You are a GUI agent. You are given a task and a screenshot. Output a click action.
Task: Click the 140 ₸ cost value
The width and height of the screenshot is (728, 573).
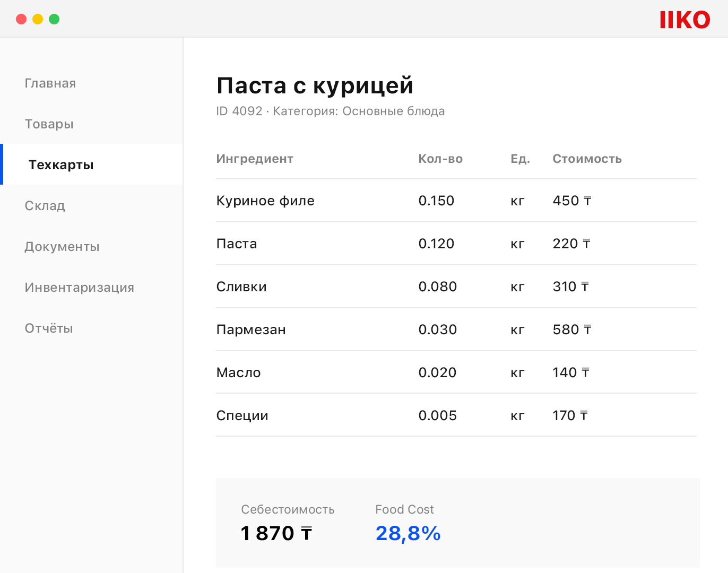click(571, 372)
